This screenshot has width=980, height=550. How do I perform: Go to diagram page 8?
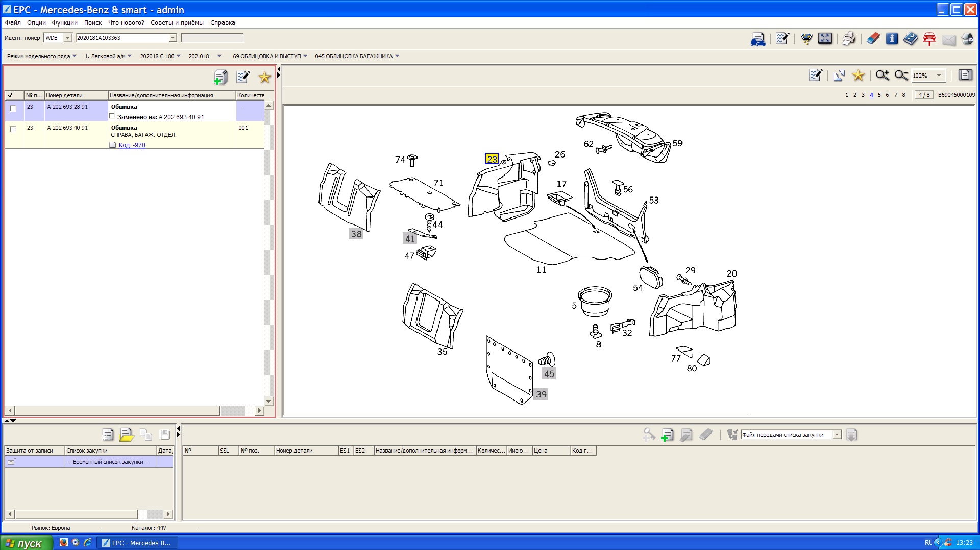(x=903, y=95)
